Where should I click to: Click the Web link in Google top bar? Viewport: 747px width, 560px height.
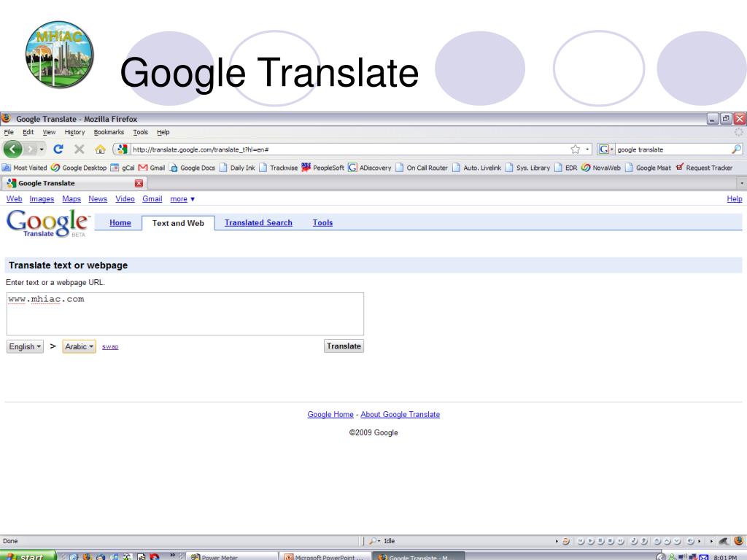(14, 198)
